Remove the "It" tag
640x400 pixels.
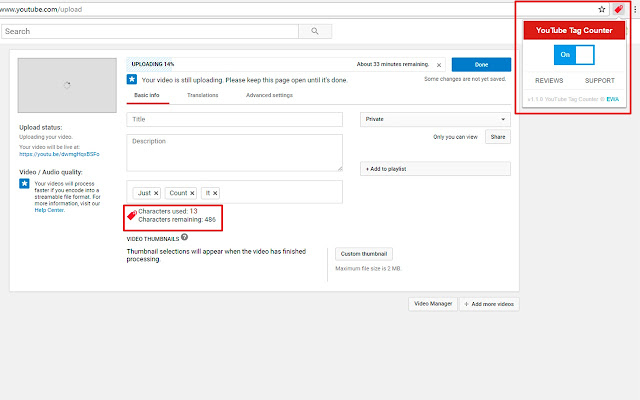[x=215, y=193]
